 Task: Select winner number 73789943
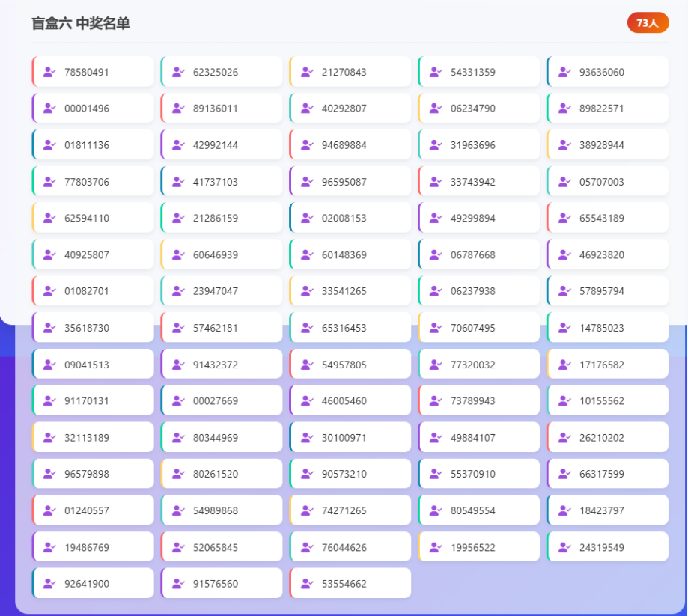(479, 400)
